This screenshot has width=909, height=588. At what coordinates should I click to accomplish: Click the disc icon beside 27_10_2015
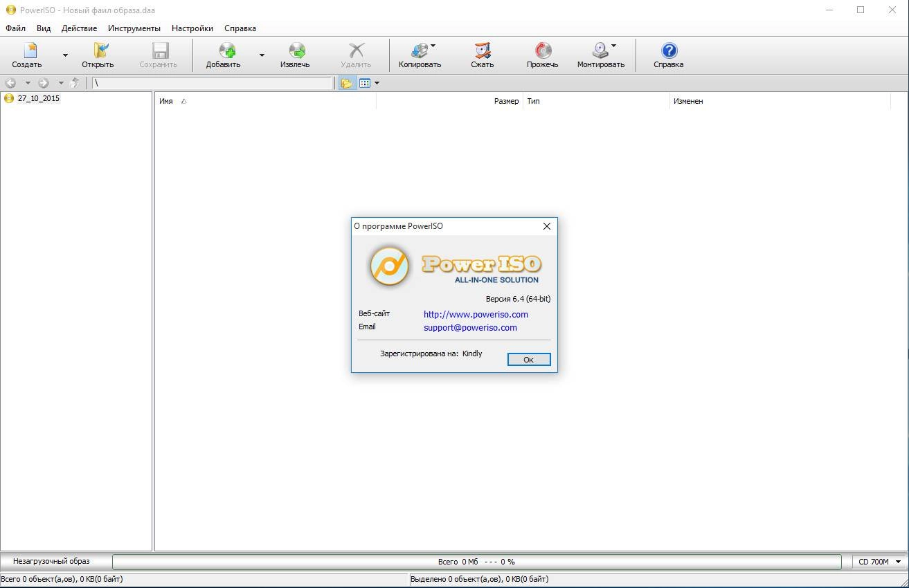(x=9, y=98)
